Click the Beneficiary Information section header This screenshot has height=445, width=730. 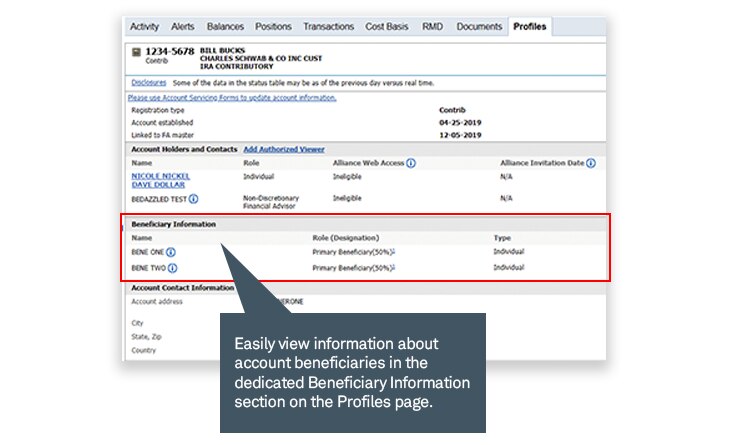pos(173,224)
